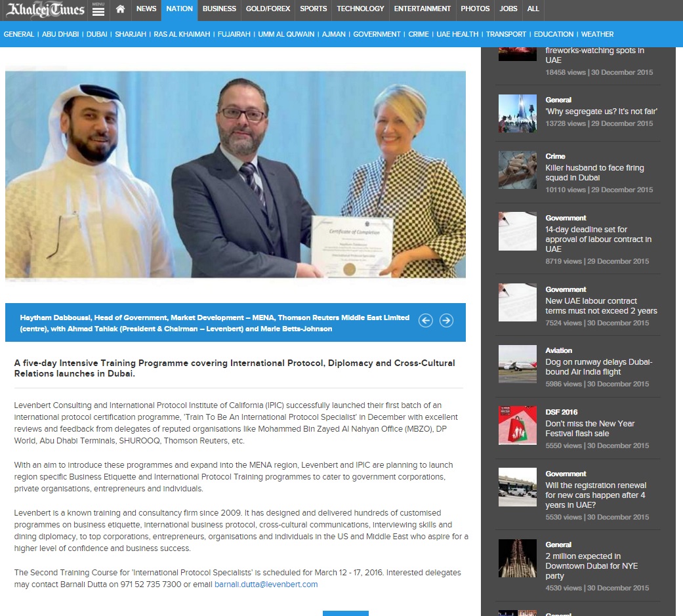Screen dimensions: 683x616
Task: Open the SPORTS section
Action: pos(313,10)
